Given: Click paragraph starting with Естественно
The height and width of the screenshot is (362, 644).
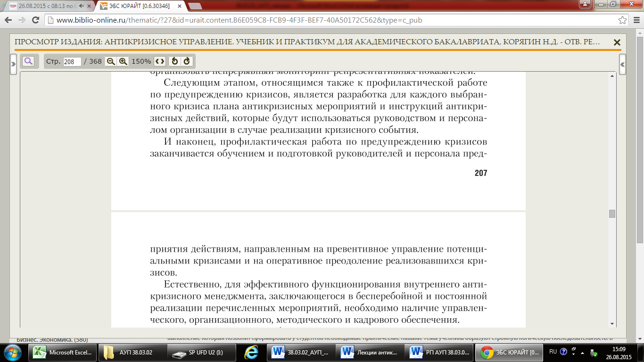Looking at the screenshot, I should point(318,303).
